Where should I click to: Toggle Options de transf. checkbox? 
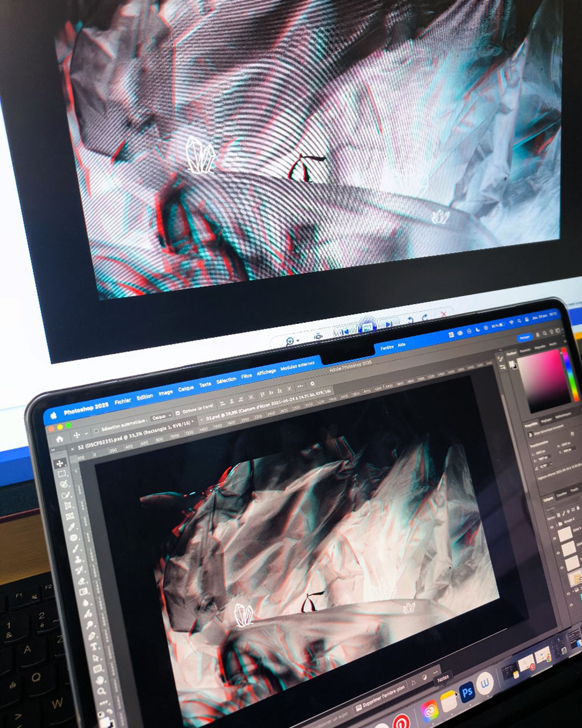click(x=178, y=413)
